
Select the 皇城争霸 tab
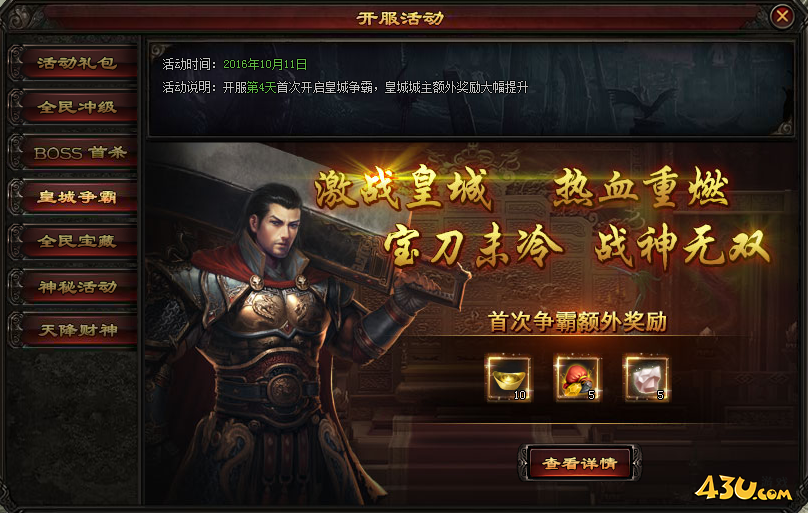75,197
